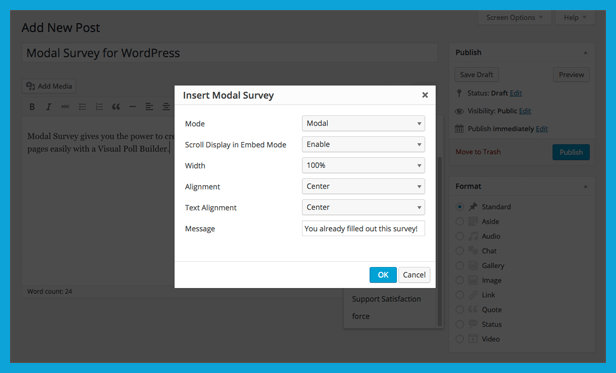
Task: Apply strikethrough from editor toolbar
Action: (x=65, y=107)
